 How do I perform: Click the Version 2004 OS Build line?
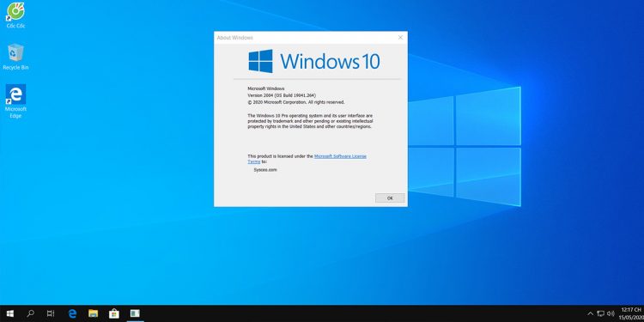pyautogui.click(x=282, y=95)
